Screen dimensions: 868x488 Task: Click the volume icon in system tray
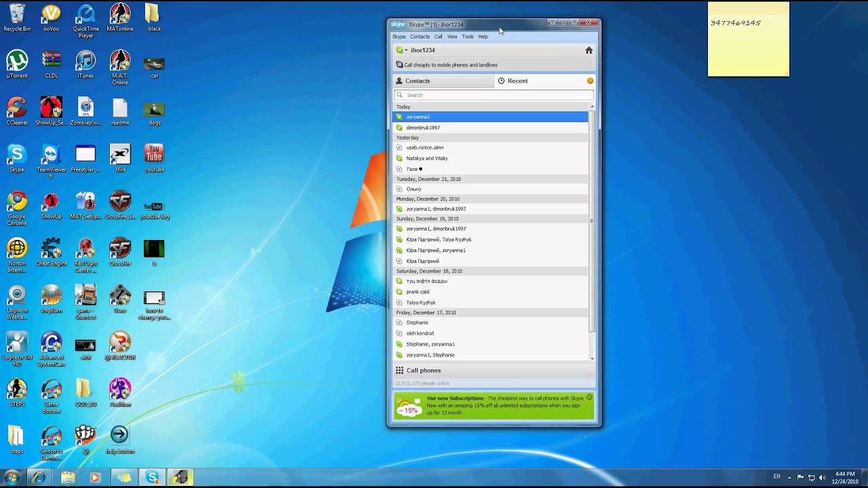click(822, 478)
